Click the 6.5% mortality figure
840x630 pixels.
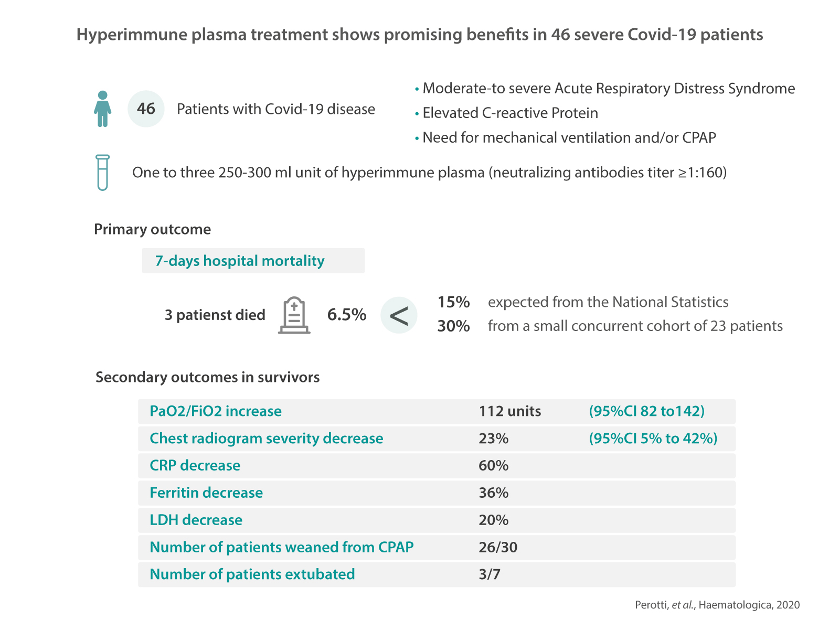pos(347,315)
